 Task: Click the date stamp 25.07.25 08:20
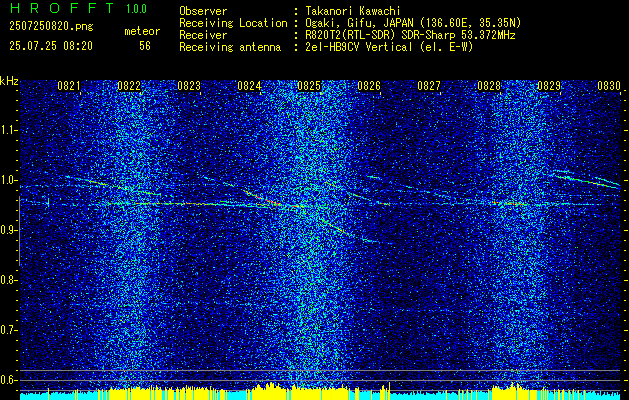[51, 46]
